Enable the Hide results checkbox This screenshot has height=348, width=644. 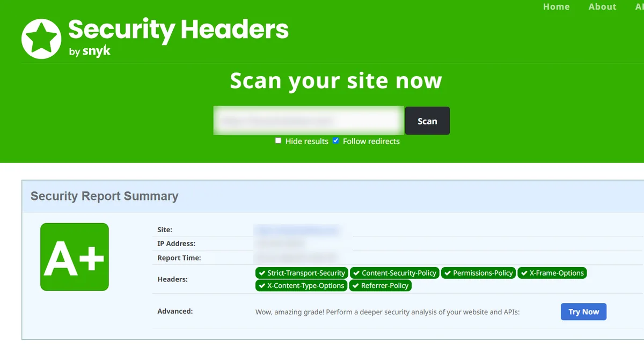point(278,140)
